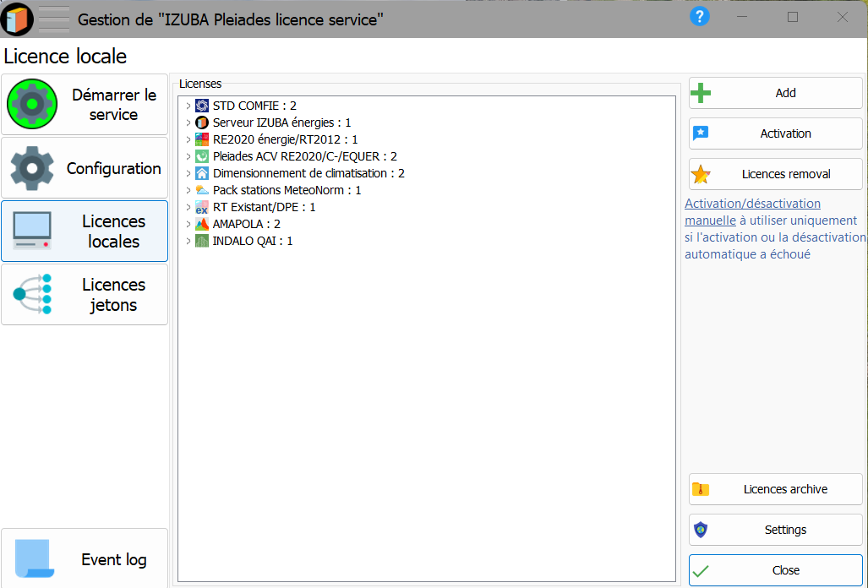Viewport: 868px width, 588px height.
Task: Click the blue star bubble Activation icon
Action: pos(701,133)
